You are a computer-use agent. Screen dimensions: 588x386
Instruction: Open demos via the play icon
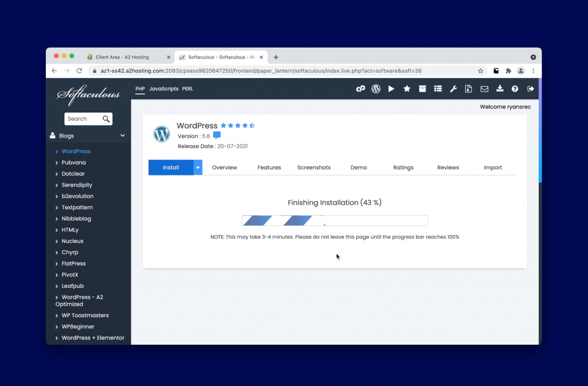coord(391,89)
